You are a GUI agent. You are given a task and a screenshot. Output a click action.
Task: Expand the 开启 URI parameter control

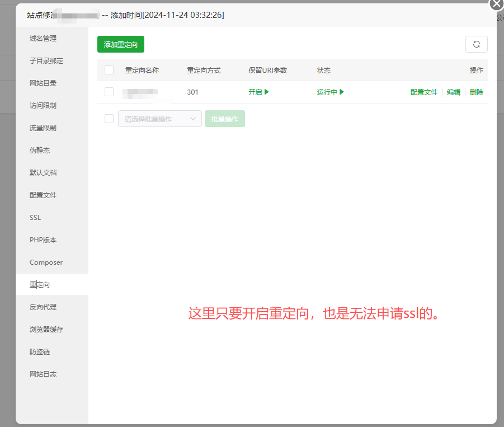click(x=258, y=92)
